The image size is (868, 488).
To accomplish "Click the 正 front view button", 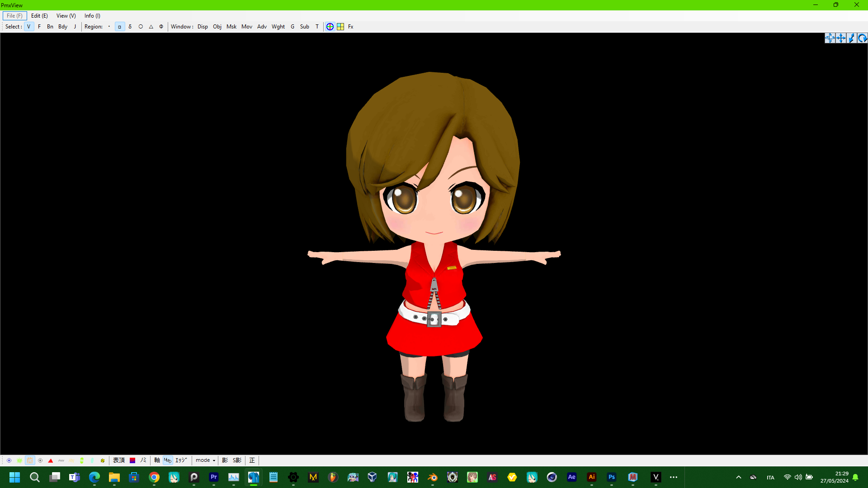I will click(252, 460).
